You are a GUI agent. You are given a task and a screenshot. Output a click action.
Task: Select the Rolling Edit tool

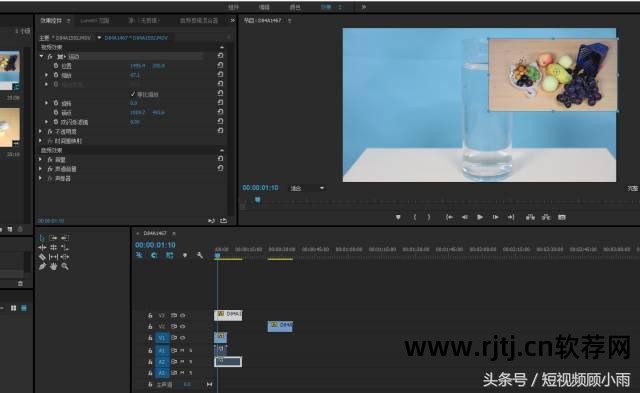tap(53, 247)
